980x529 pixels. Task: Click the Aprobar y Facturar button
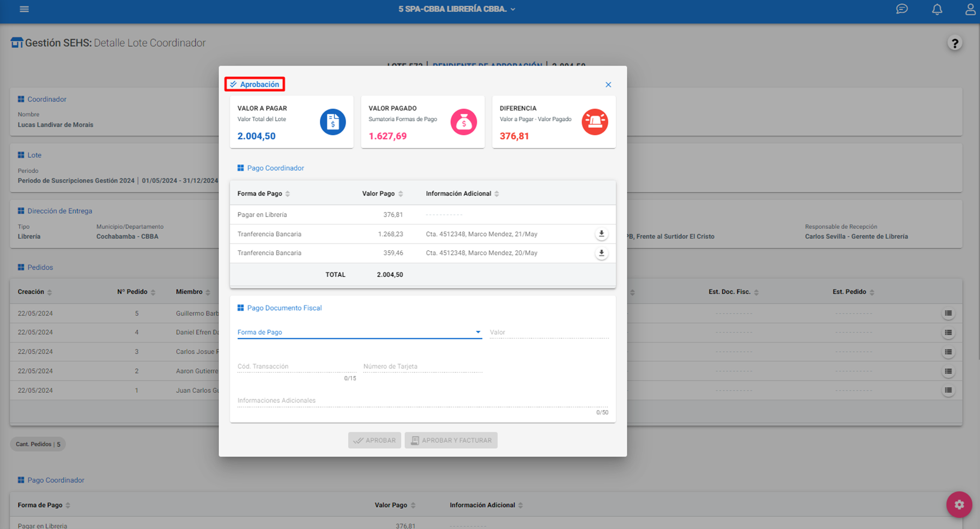[x=451, y=440]
